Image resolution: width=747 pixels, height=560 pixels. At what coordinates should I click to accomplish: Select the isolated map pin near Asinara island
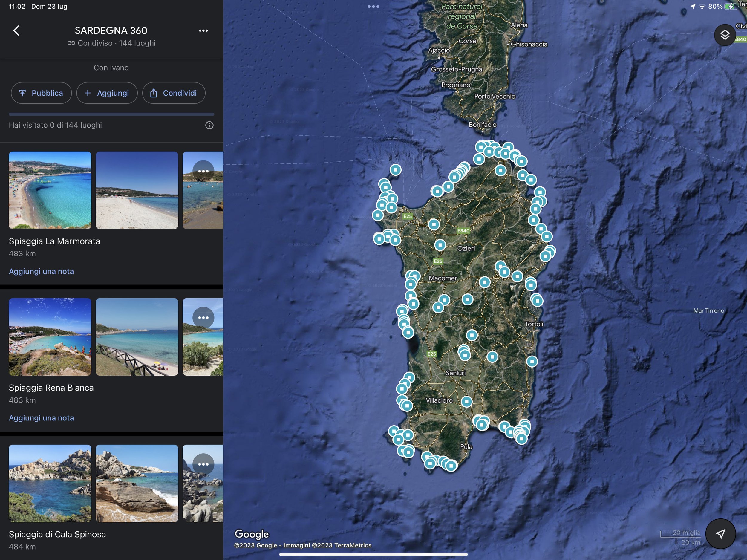pyautogui.click(x=395, y=169)
